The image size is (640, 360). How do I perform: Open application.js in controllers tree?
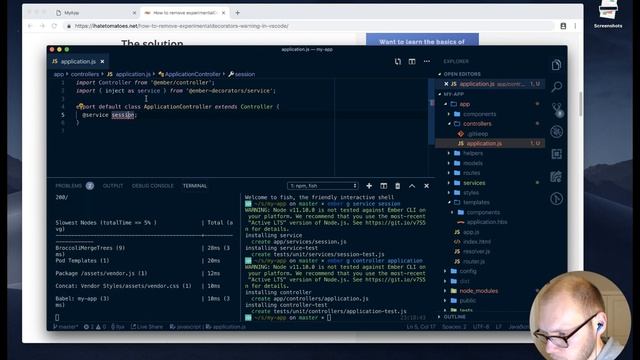[484, 143]
